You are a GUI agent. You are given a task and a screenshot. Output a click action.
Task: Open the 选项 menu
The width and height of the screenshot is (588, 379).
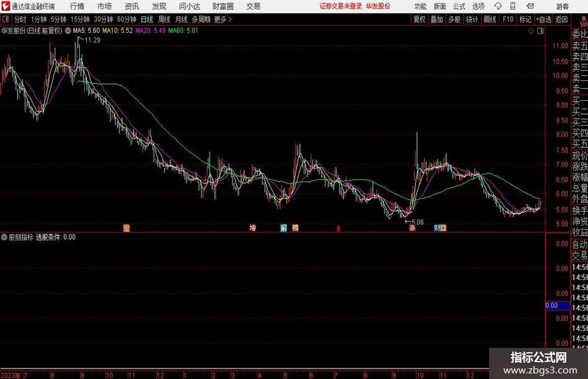[x=478, y=6]
